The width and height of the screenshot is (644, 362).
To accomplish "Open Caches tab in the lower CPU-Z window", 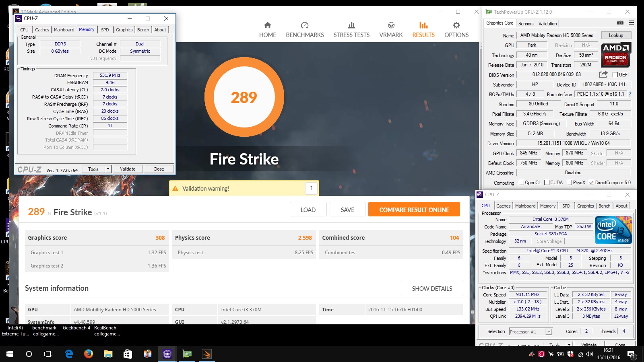I will pos(503,206).
